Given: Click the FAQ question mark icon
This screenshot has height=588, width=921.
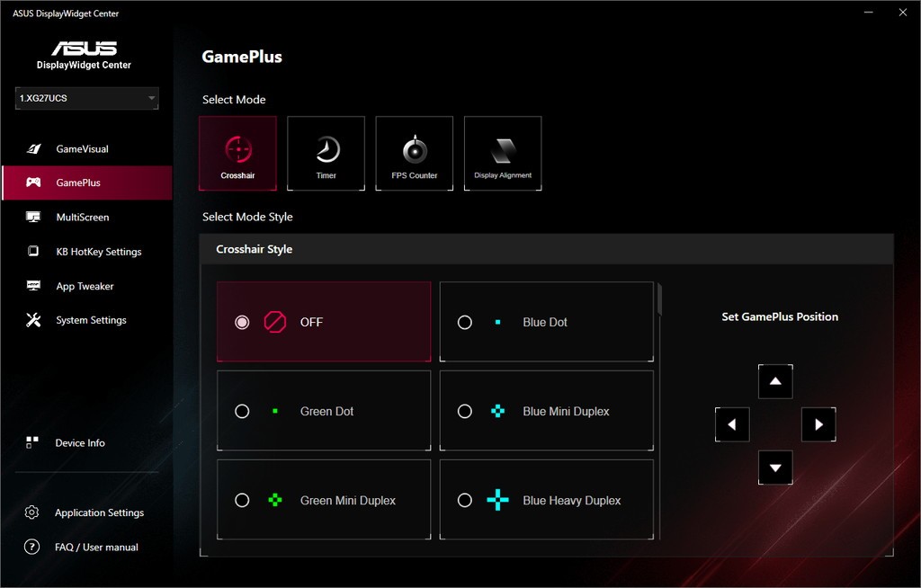Looking at the screenshot, I should (31, 547).
